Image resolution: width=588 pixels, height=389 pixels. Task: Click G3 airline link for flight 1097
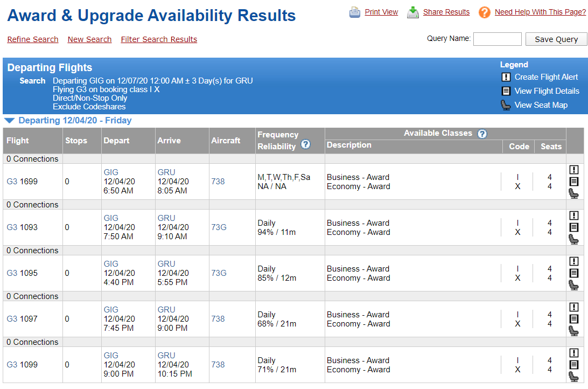(12, 319)
